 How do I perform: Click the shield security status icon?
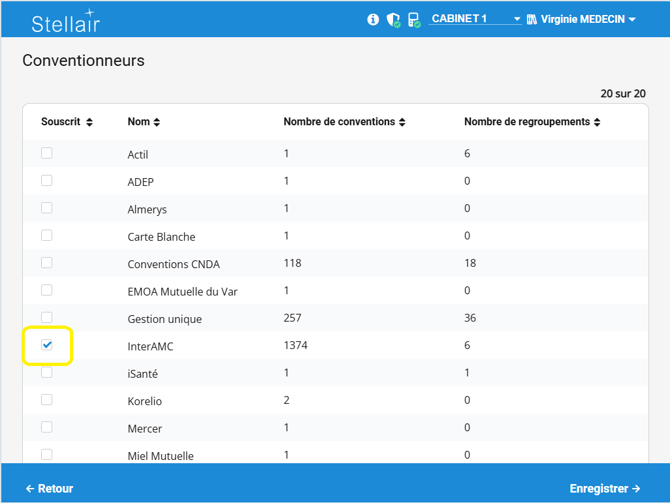(x=393, y=20)
